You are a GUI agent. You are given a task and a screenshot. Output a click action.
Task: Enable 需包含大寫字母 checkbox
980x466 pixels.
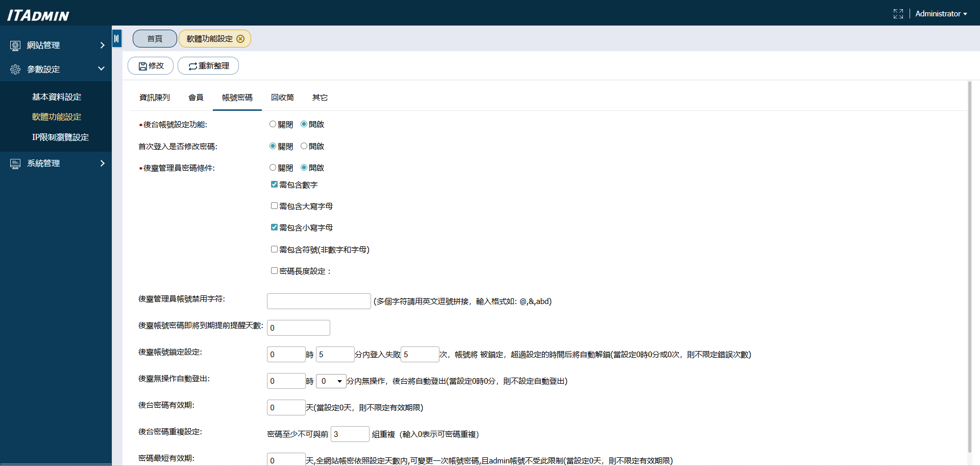(x=274, y=206)
